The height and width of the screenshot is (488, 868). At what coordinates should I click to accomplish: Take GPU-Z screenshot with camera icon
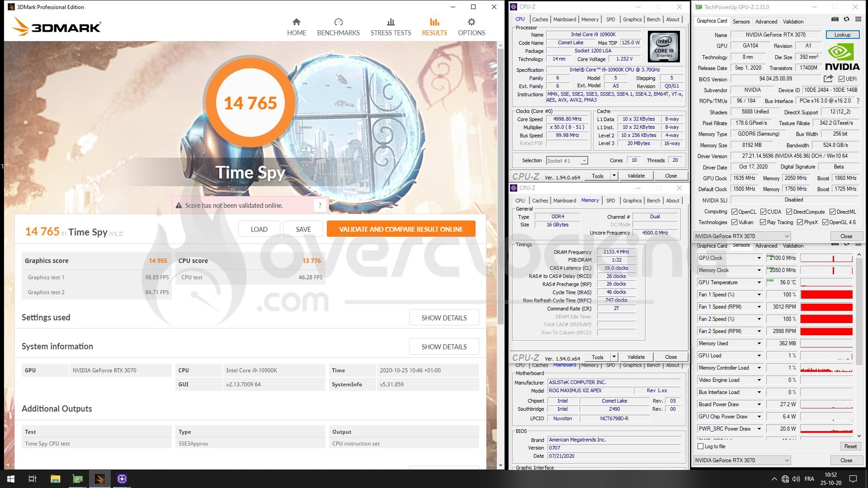pos(835,19)
